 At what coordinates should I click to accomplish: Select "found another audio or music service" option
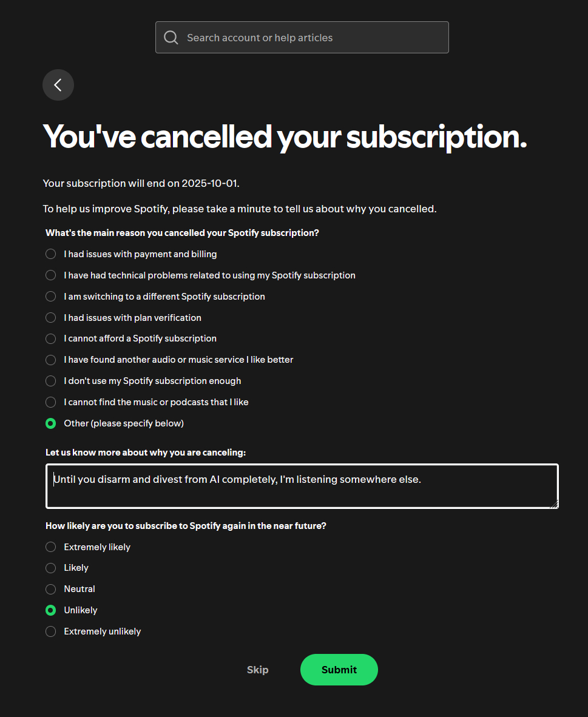51,360
